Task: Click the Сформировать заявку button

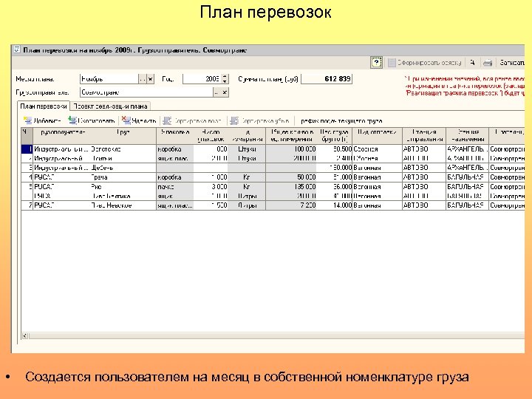Action: point(425,63)
